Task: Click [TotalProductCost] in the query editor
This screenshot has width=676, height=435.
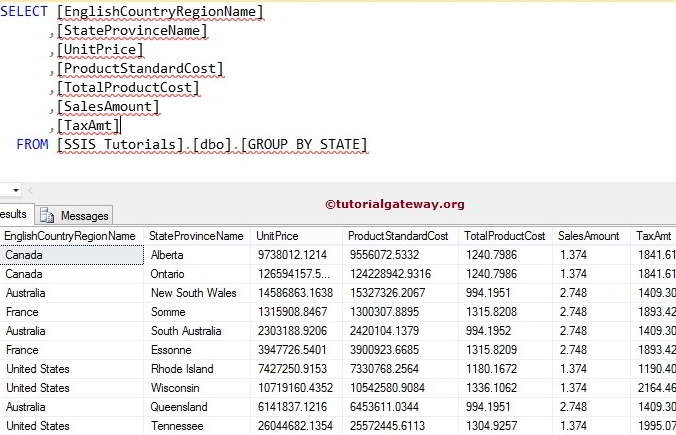Action: [128, 88]
